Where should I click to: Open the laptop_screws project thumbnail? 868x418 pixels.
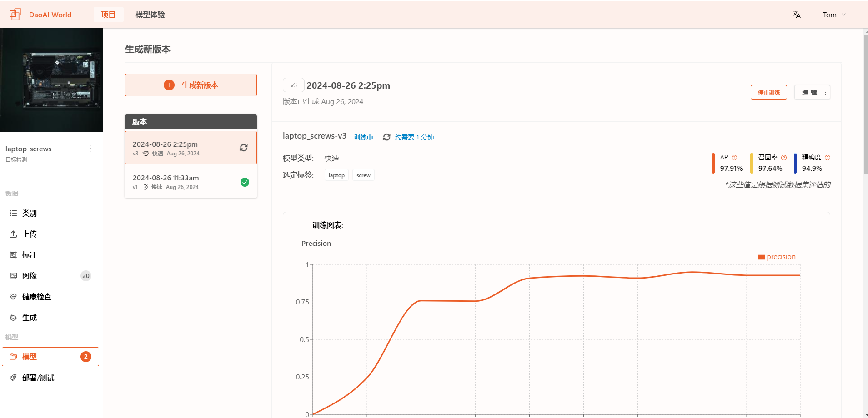coord(51,80)
